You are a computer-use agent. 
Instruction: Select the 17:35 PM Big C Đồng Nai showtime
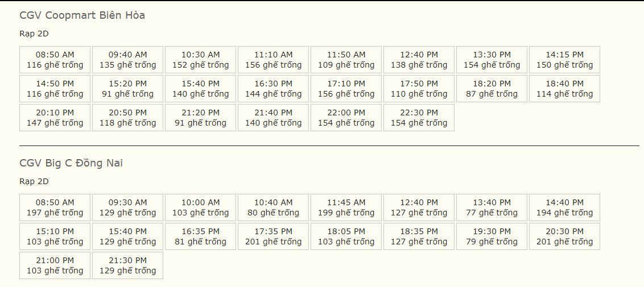273,236
